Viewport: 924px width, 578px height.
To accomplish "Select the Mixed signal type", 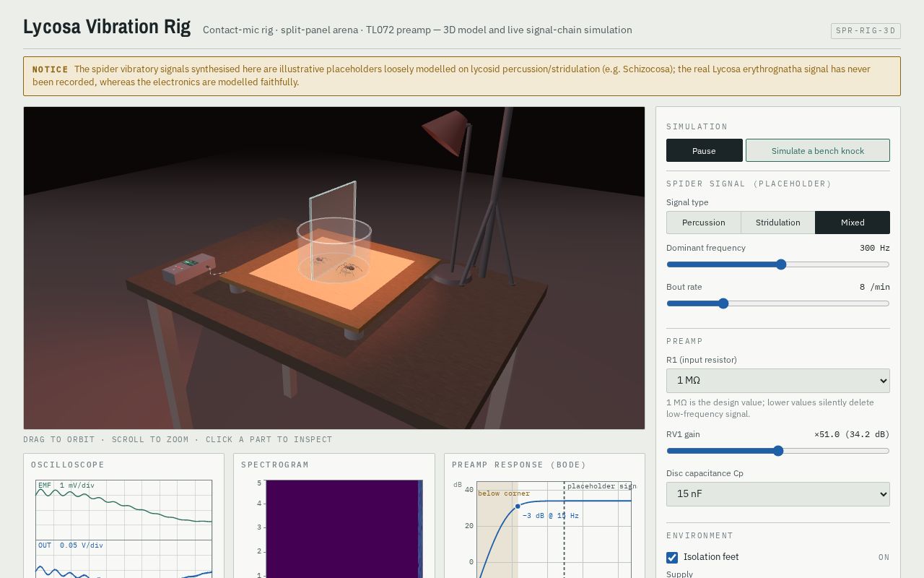I will [853, 223].
